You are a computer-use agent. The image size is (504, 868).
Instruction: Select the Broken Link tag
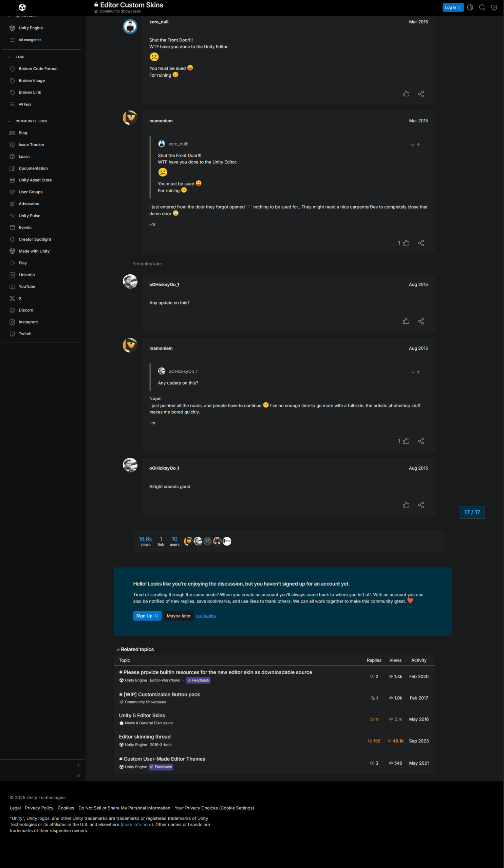pos(30,92)
